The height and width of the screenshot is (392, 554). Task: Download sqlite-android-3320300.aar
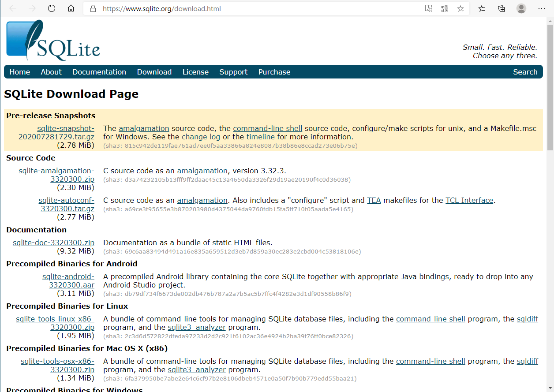[68, 281]
